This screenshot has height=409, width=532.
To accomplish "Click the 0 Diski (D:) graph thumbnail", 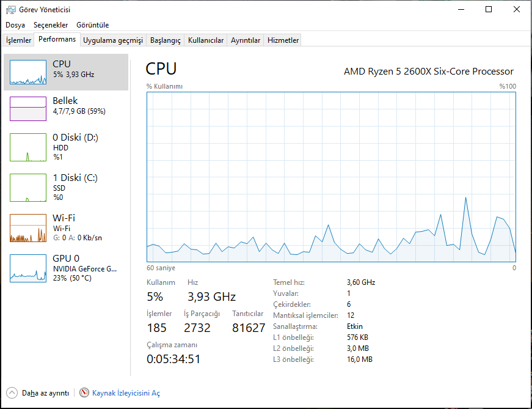I will click(28, 147).
